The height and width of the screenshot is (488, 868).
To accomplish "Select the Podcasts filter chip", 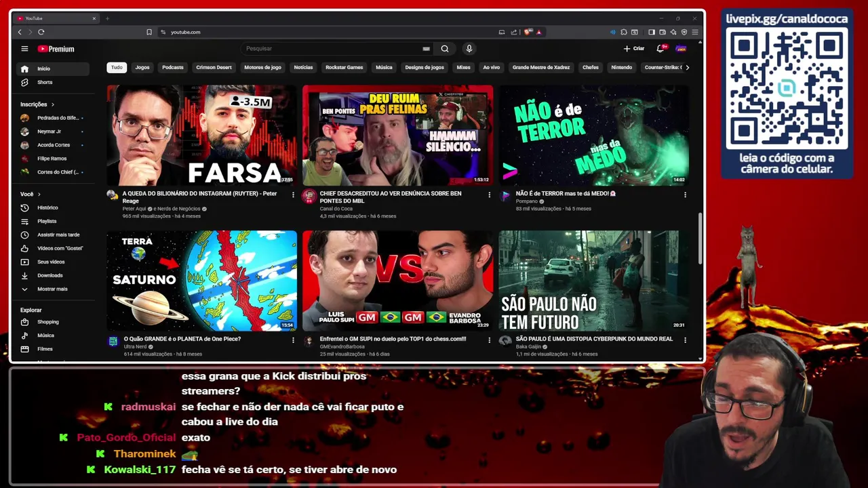I will click(x=173, y=67).
